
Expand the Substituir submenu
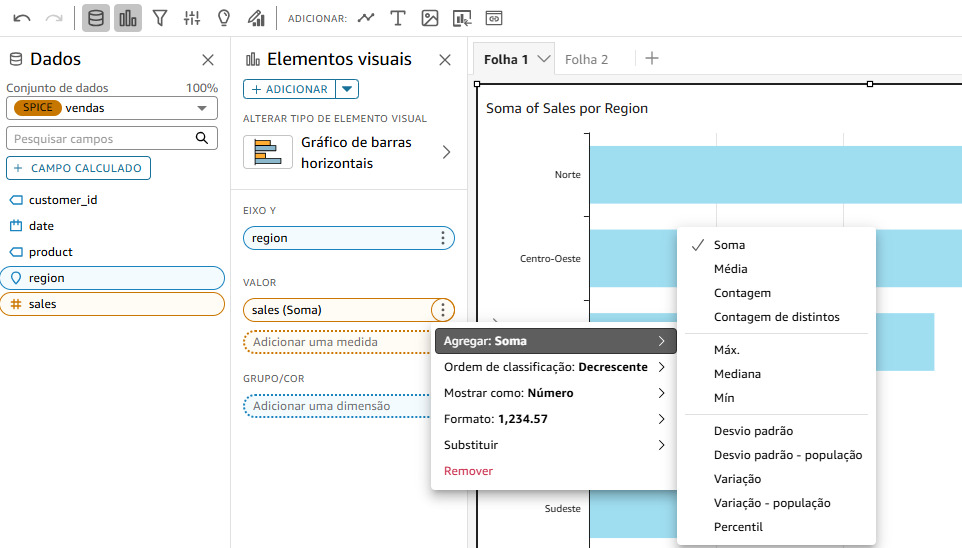tap(555, 445)
